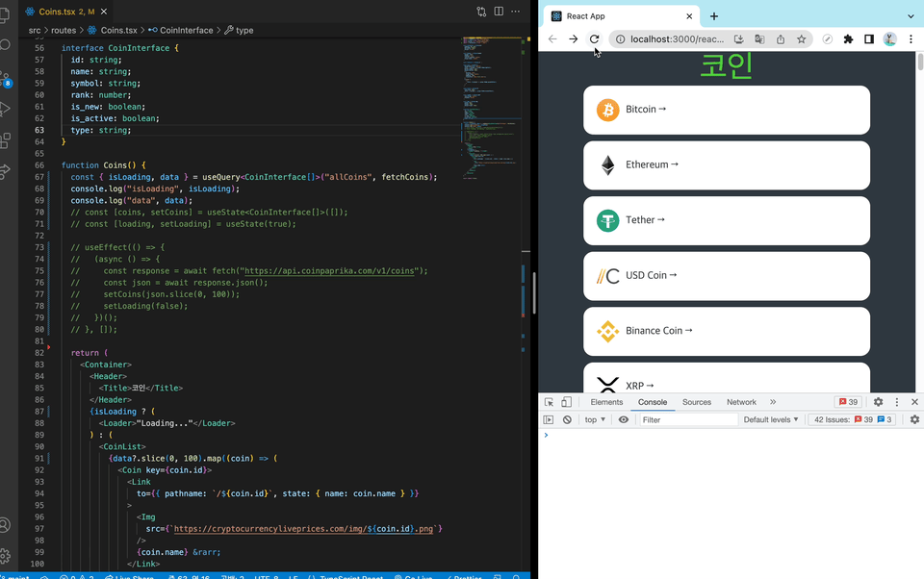
Task: Click src in the breadcrumb
Action: 35,30
